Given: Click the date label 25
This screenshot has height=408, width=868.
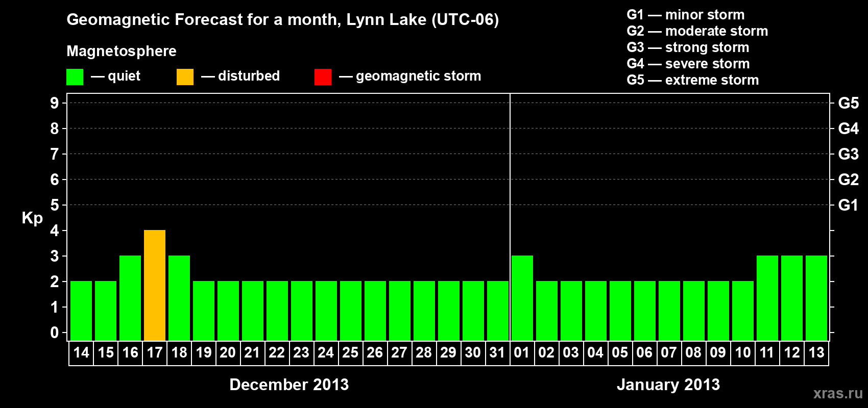Looking at the screenshot, I should (351, 352).
